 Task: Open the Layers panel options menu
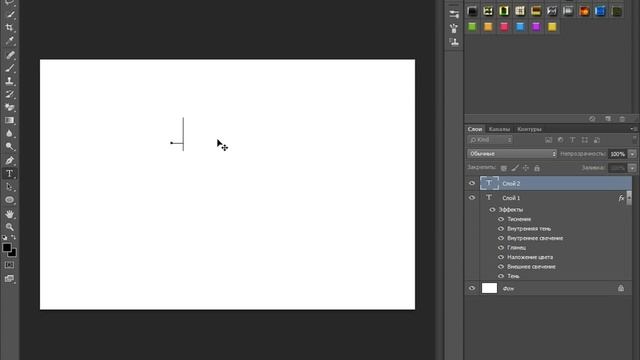(633, 129)
